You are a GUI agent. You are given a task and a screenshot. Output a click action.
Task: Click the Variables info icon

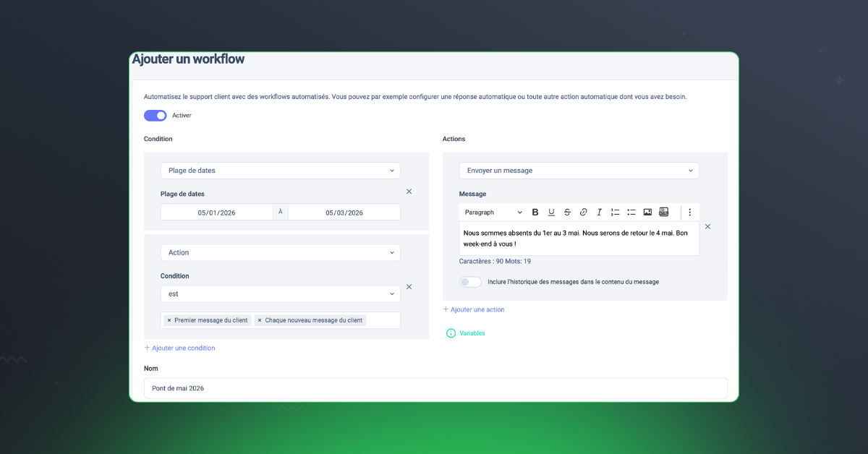tap(451, 333)
